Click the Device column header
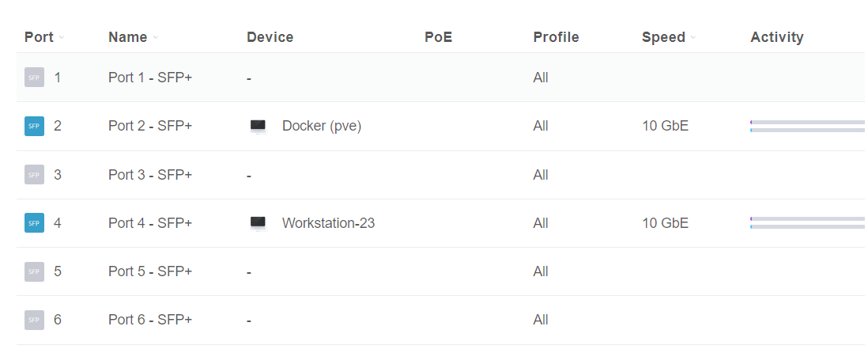The image size is (868, 349). point(270,37)
